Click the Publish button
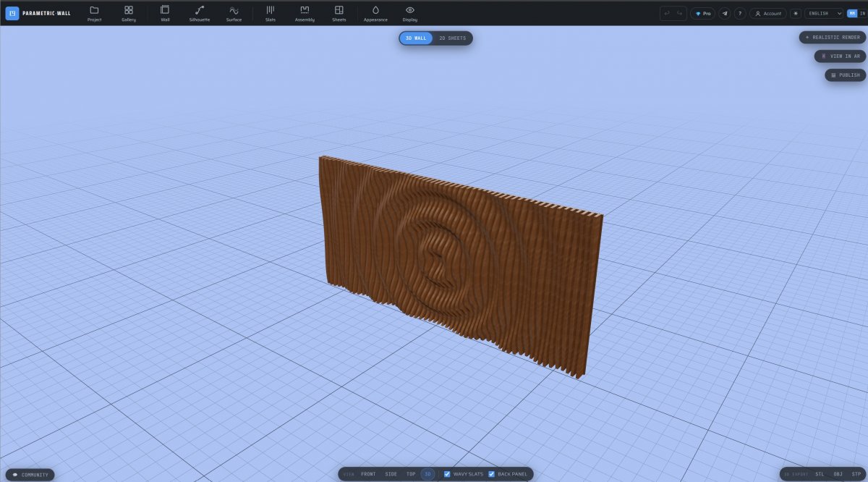 [846, 75]
